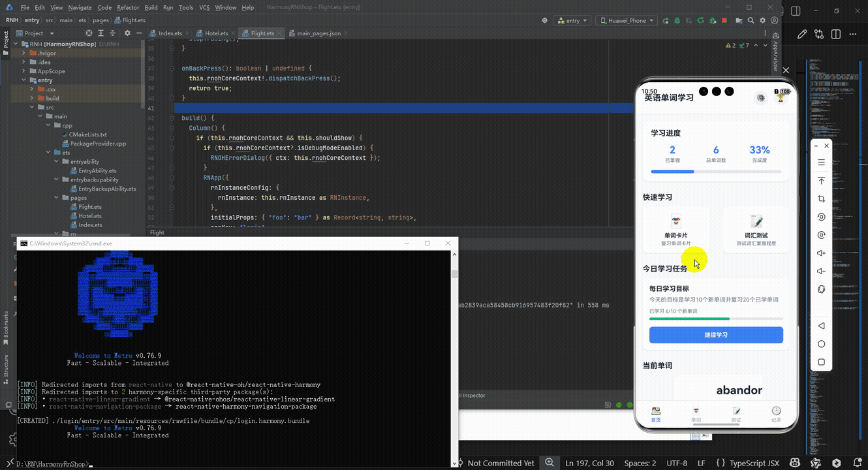Open IDE settings gear in toolbar
This screenshot has height=470, width=868.
pyautogui.click(x=762, y=21)
